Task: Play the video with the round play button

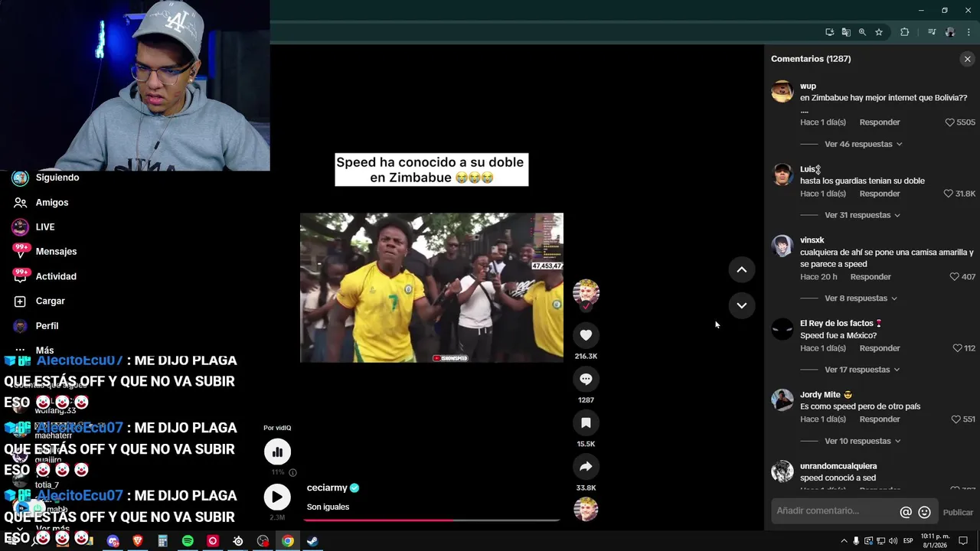Action: (x=277, y=497)
